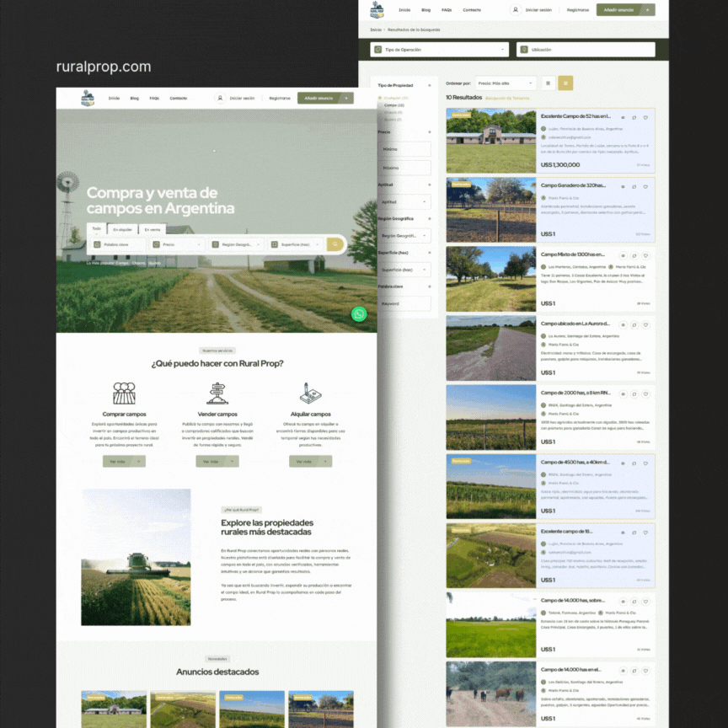
Task: Switch to the "En venta" search tab
Action: pyautogui.click(x=151, y=229)
